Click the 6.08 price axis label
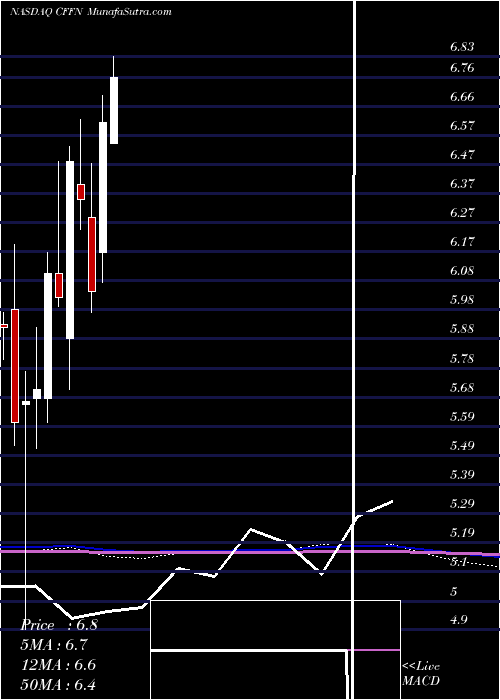The image size is (500, 700). (462, 271)
